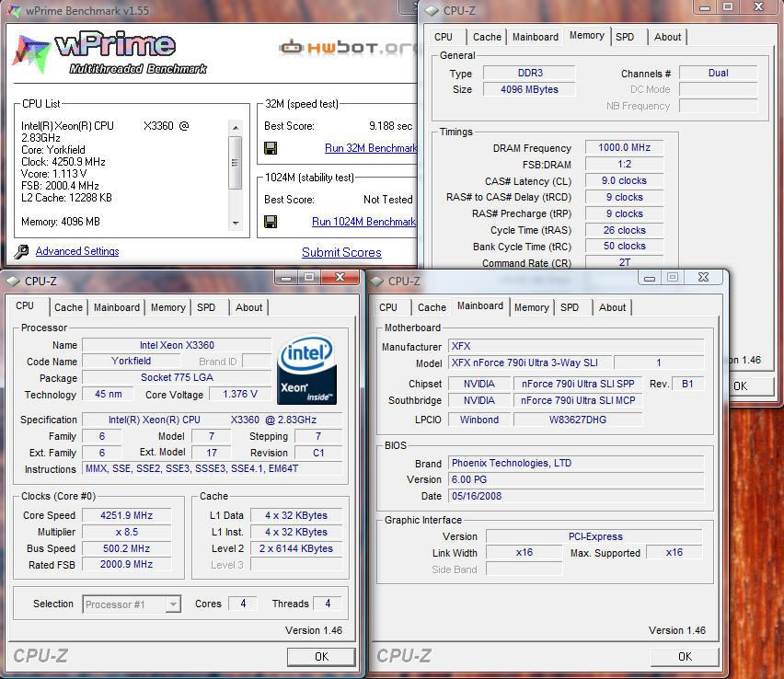Click the Rated FSB value 2000.9 MHz

126,565
